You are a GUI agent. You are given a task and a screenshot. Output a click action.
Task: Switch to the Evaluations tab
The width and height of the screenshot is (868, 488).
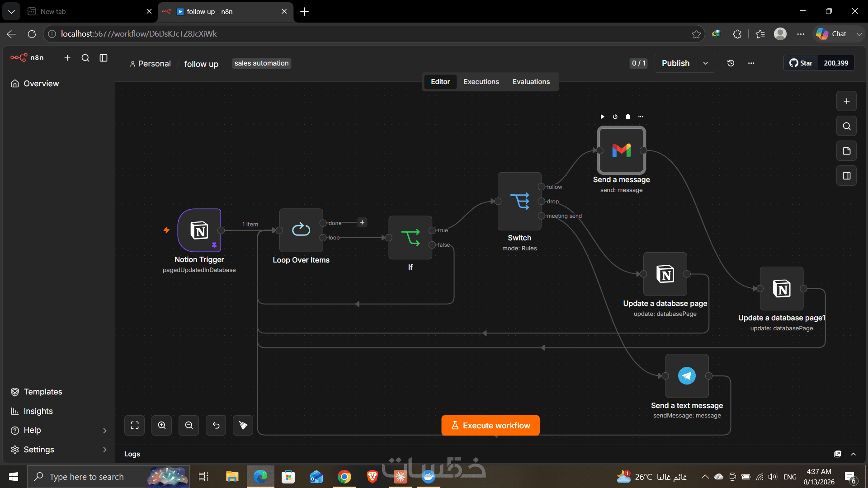click(x=531, y=82)
